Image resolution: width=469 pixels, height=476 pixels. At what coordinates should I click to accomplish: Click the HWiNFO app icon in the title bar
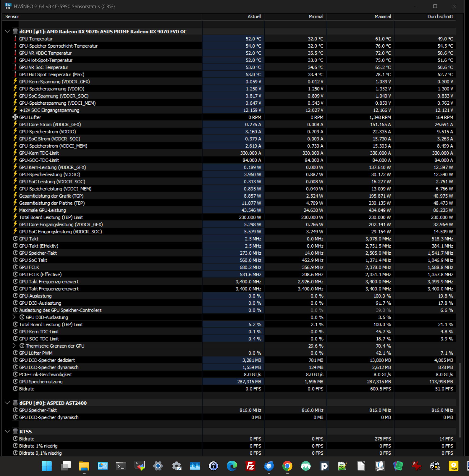8,6
